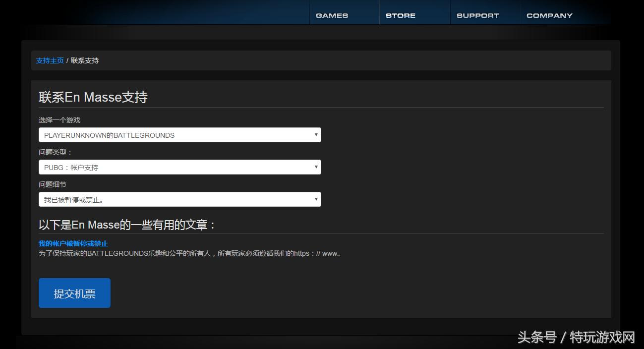Switch to the COMPANY section
Viewport: 644px width, 349px height.
(549, 15)
